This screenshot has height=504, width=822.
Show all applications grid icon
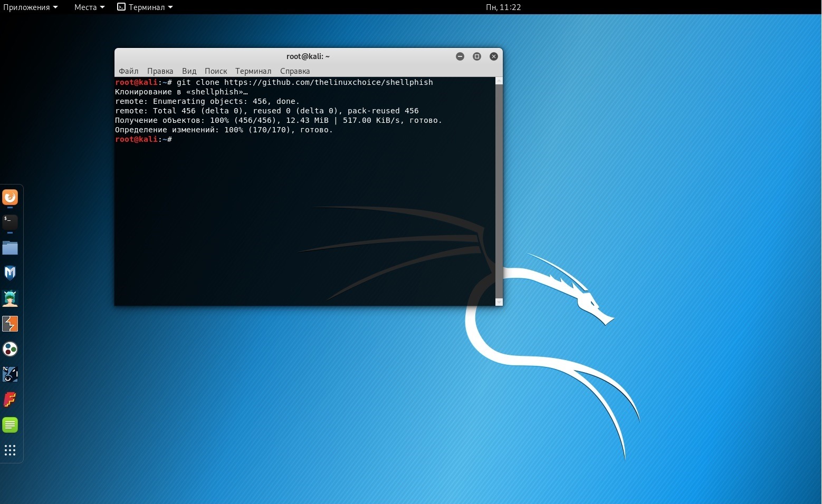(10, 450)
